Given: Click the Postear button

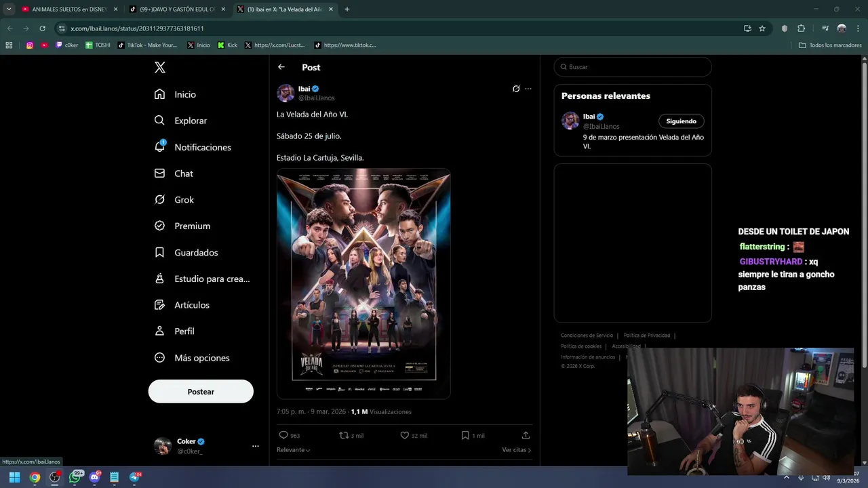Looking at the screenshot, I should (x=201, y=392).
